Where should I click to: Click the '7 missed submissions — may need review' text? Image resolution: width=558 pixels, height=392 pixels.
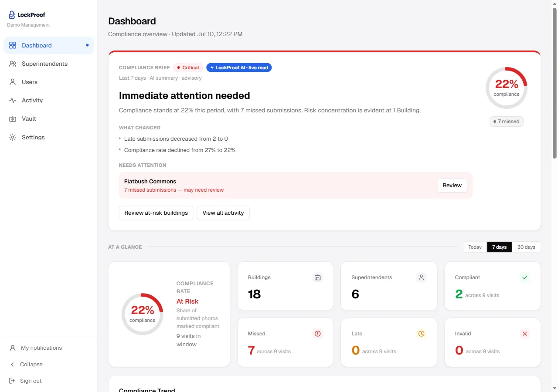click(174, 190)
